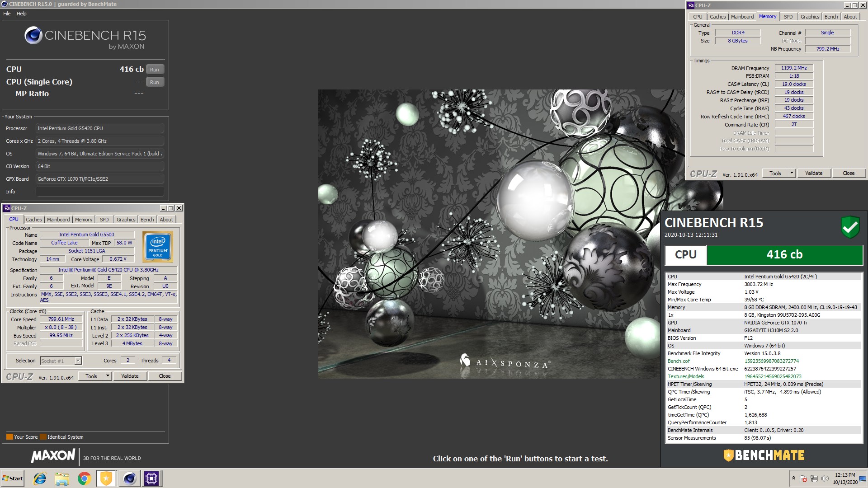The width and height of the screenshot is (868, 488).
Task: Click the BenchMate green shield checkmark
Action: 850,227
